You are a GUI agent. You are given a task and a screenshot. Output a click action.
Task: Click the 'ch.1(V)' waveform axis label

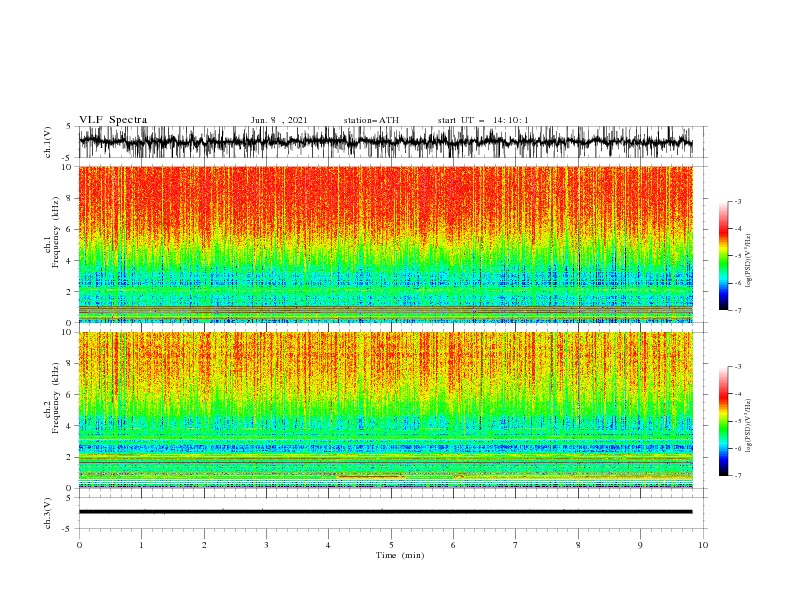(x=48, y=142)
